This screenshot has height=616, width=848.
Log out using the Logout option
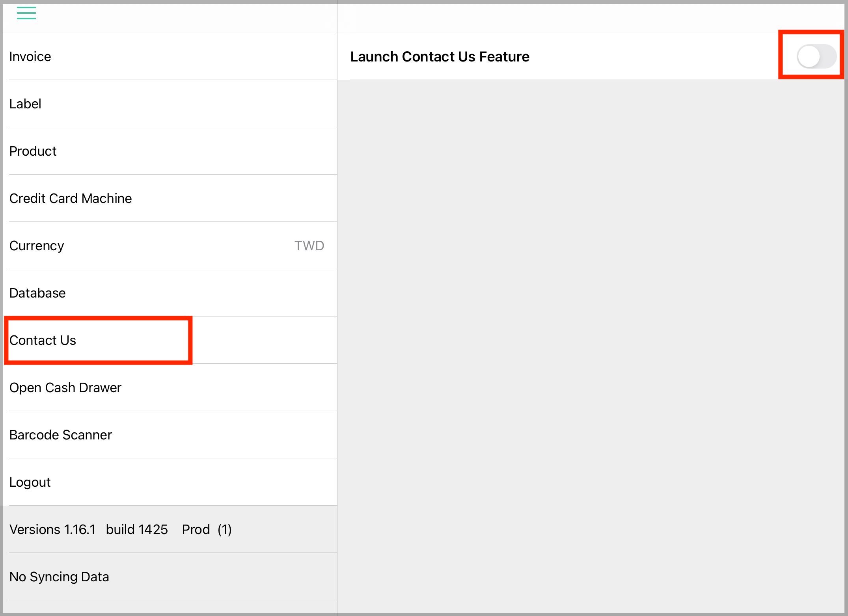click(x=170, y=482)
